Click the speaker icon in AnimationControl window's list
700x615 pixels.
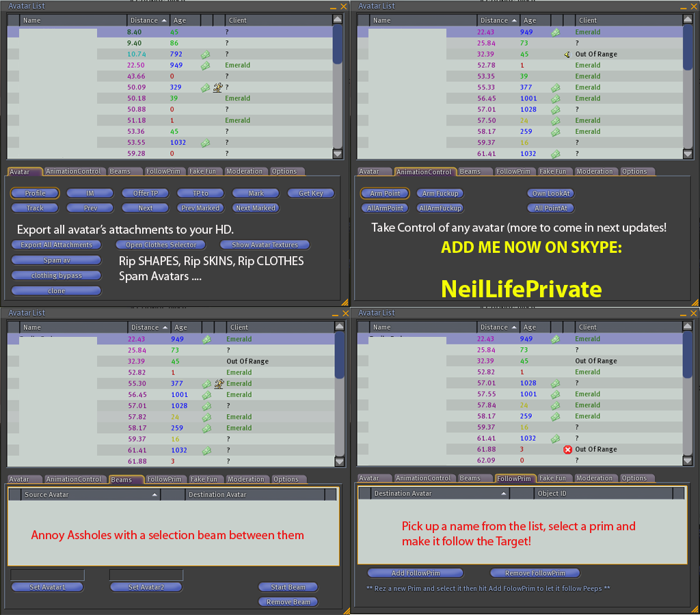pos(567,55)
